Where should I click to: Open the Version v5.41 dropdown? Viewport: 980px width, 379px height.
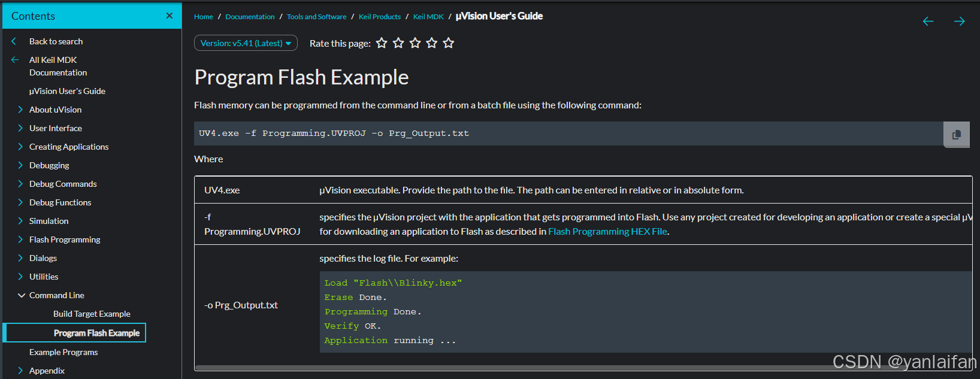click(246, 43)
